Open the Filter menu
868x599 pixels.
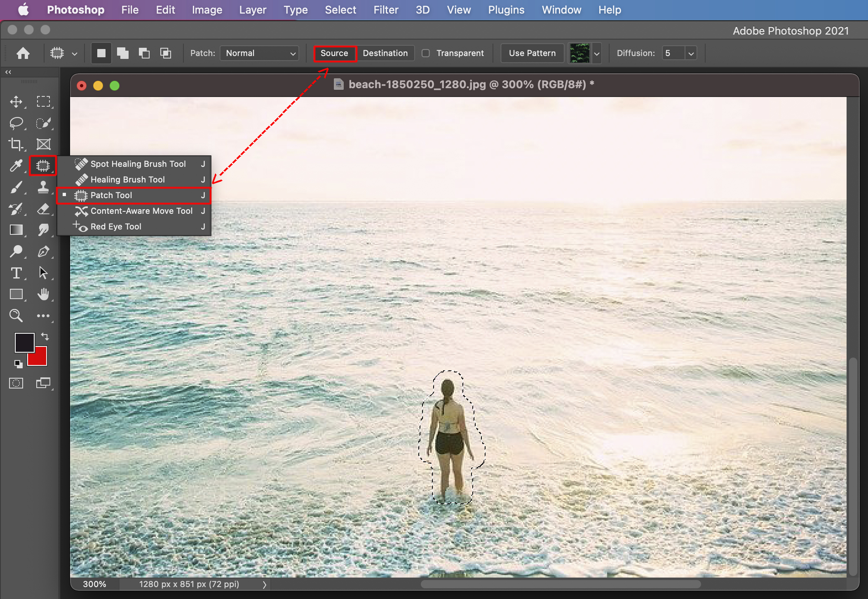(x=385, y=10)
